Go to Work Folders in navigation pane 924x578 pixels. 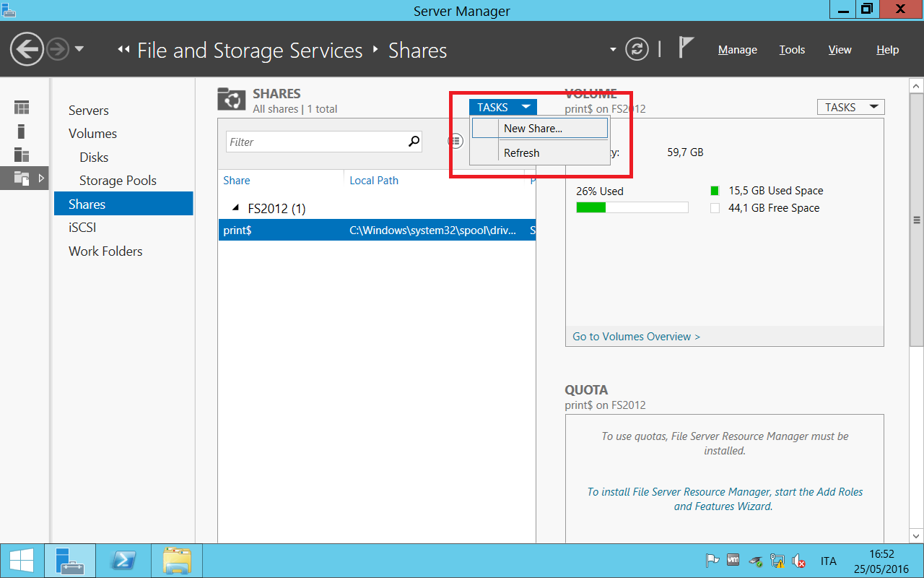(105, 251)
